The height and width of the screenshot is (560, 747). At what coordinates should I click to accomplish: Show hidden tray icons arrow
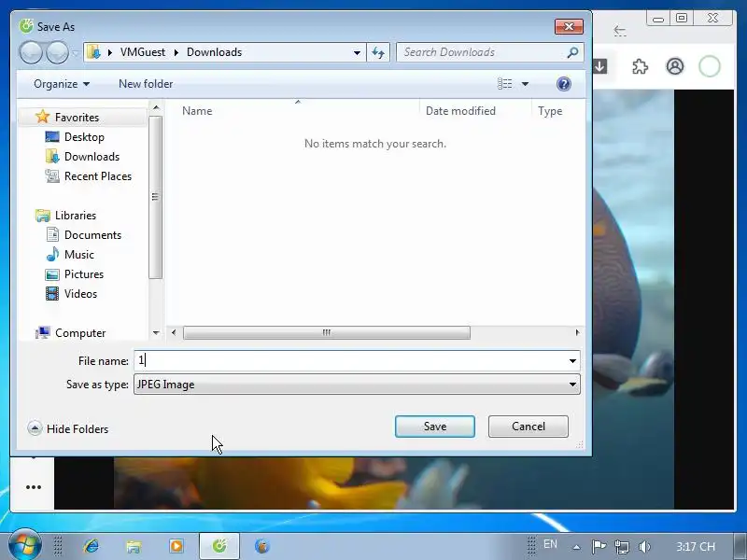click(576, 547)
